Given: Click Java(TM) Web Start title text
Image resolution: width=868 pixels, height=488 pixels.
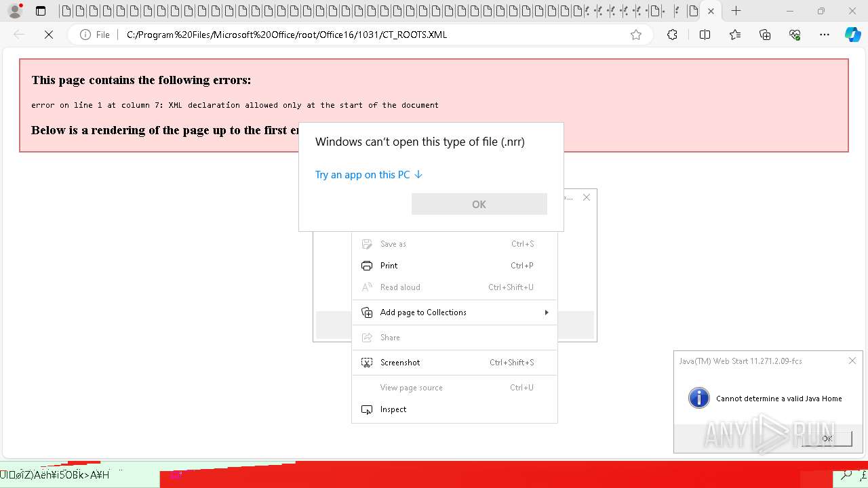Looking at the screenshot, I should (741, 361).
